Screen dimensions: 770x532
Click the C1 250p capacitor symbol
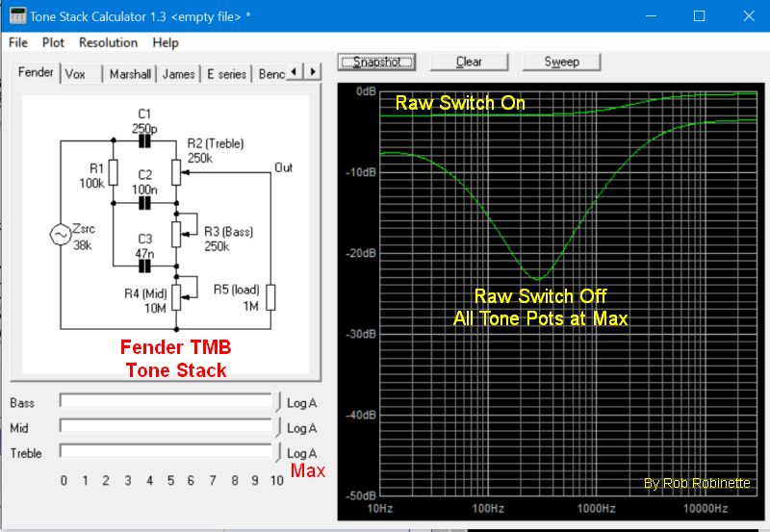(x=144, y=141)
